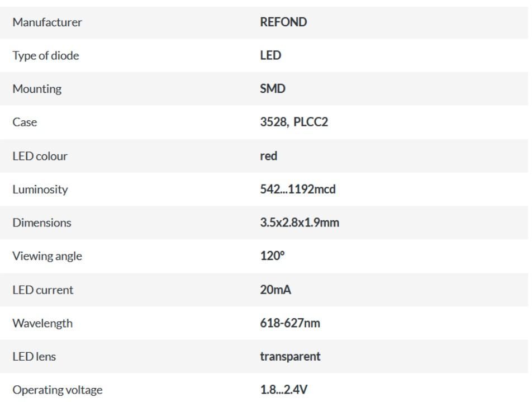Click the 1.8...2.4V operating voltage value
This screenshot has height=402, width=532.
(x=283, y=390)
